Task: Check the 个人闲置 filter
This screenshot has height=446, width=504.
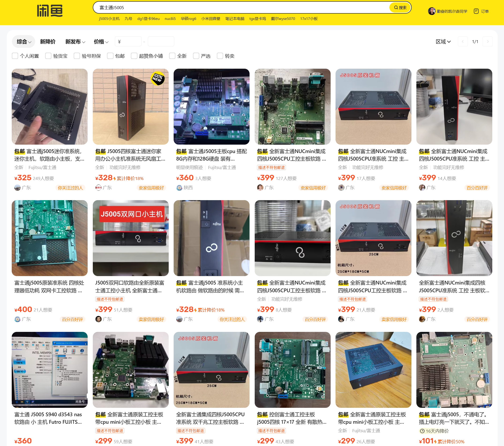Action: pyautogui.click(x=15, y=56)
